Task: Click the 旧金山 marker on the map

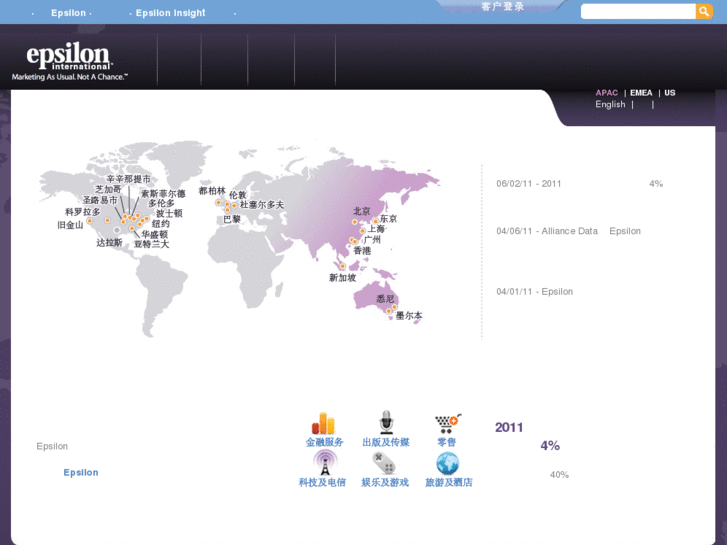Action: tap(89, 221)
